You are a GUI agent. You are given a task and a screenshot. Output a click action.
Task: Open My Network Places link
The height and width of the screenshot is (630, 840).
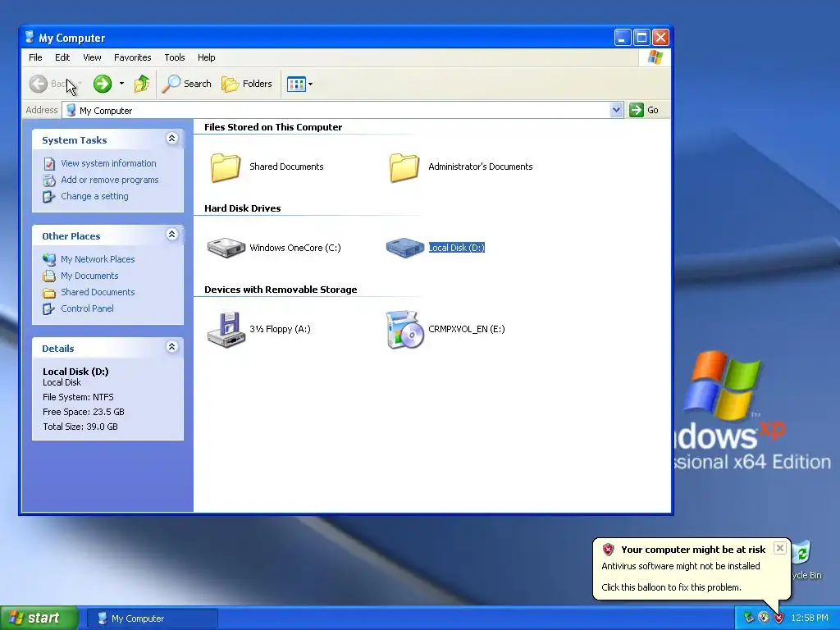(x=98, y=259)
